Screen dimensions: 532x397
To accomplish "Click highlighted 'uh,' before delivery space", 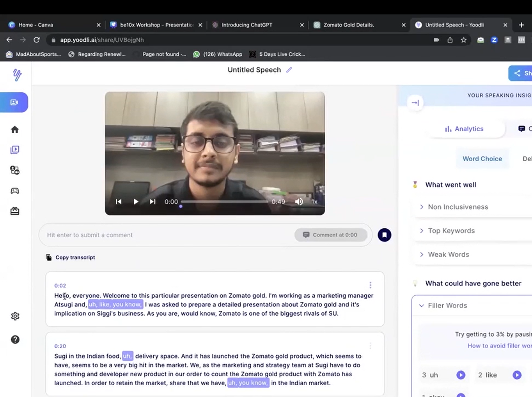I will pyautogui.click(x=128, y=356).
